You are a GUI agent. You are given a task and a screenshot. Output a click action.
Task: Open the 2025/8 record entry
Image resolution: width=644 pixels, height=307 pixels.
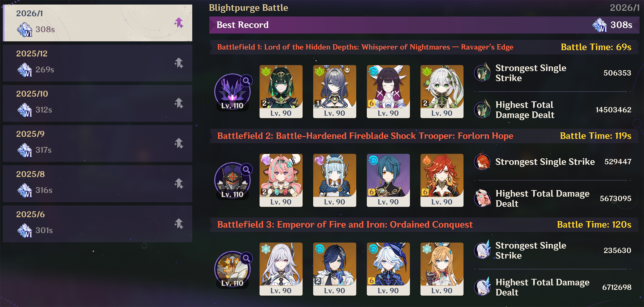tap(98, 184)
